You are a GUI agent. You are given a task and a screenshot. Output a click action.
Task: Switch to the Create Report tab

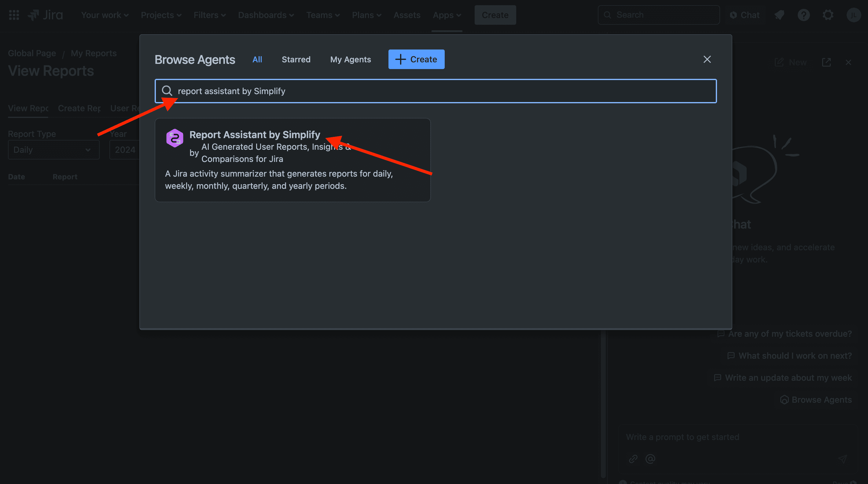(x=79, y=108)
